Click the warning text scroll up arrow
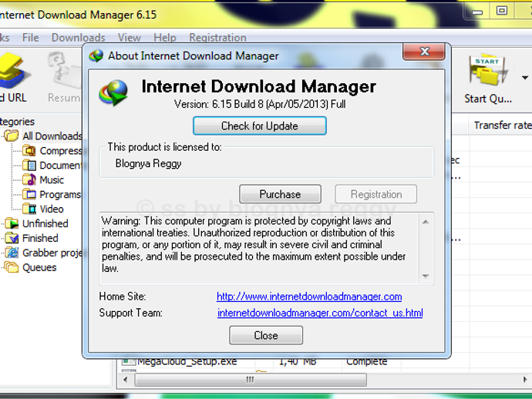Viewport: 532px width, 399px height. click(426, 222)
